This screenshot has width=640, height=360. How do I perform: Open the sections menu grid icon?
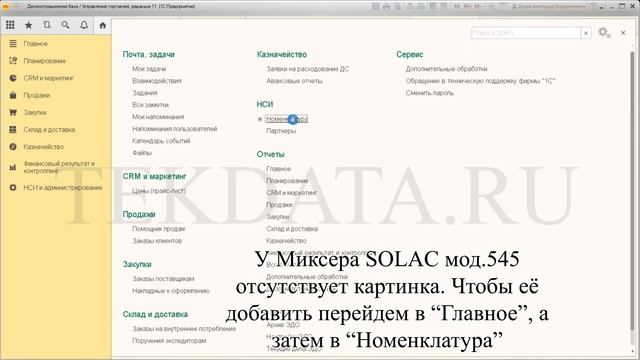(x=10, y=25)
